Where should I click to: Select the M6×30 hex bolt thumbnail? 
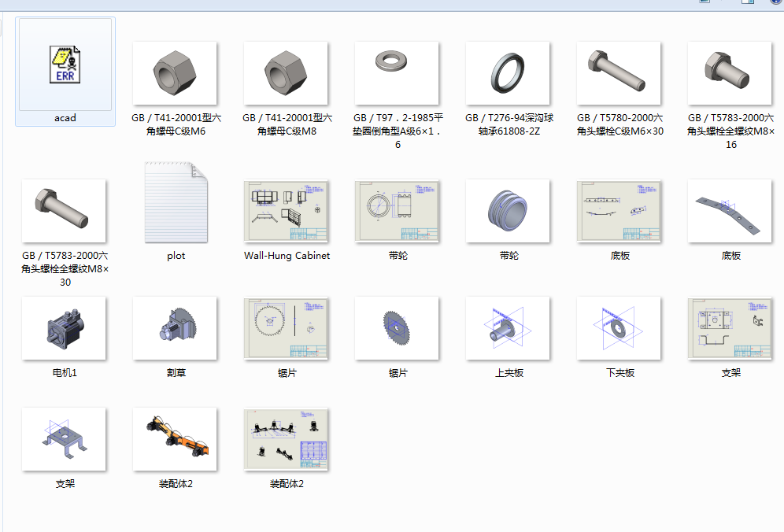[619, 73]
